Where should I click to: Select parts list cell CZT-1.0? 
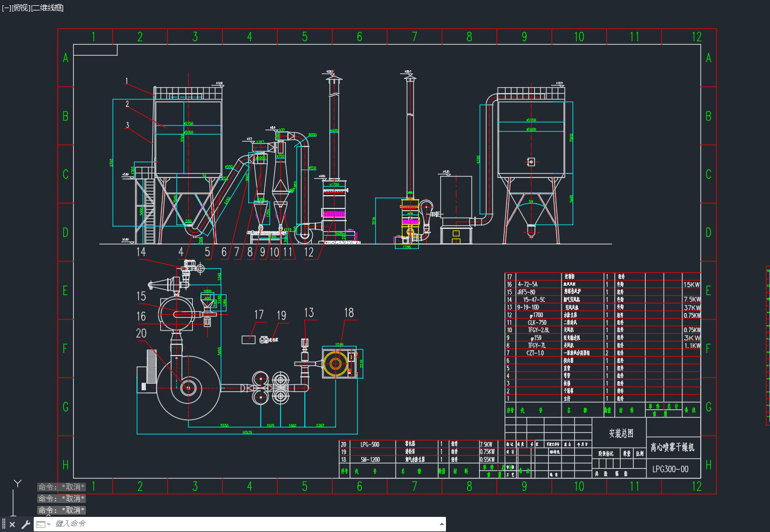point(535,353)
